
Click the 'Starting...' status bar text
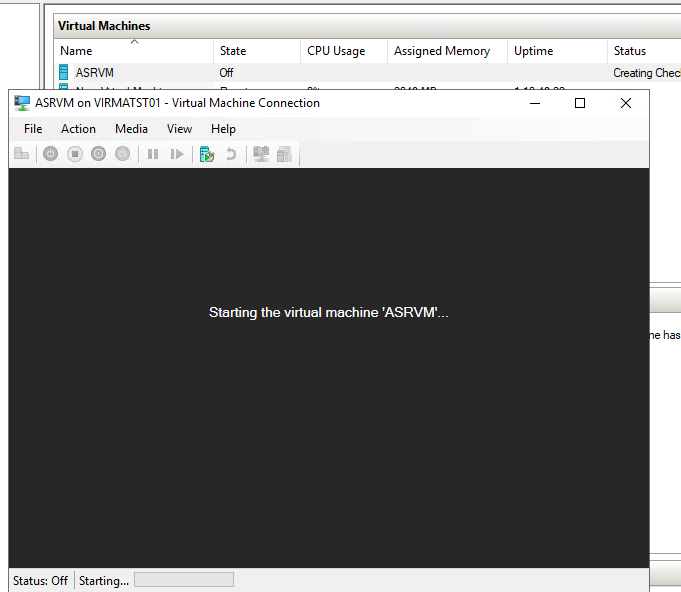(x=104, y=581)
